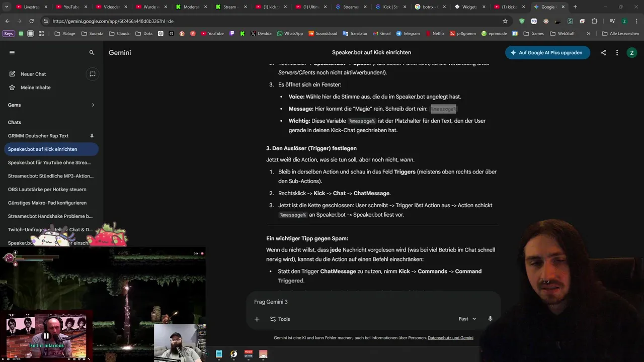Open the YouTube bookmark
Viewport: 644px width, 362px height.
212,33
